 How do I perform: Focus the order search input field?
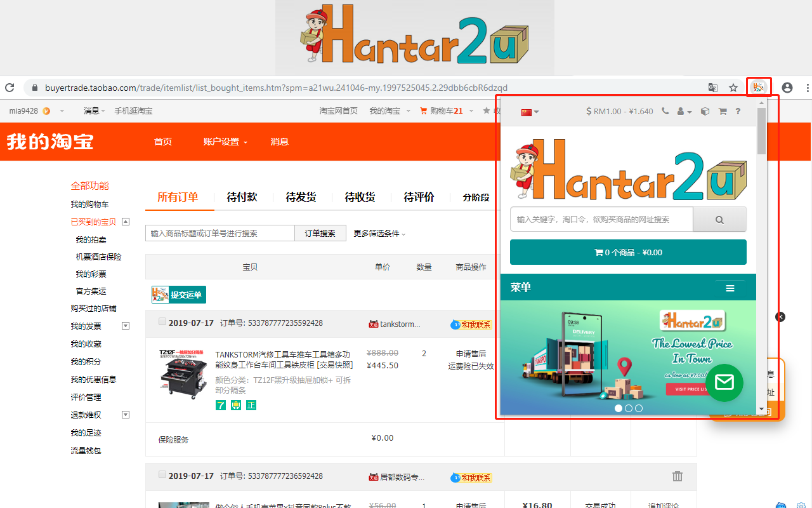(x=220, y=233)
